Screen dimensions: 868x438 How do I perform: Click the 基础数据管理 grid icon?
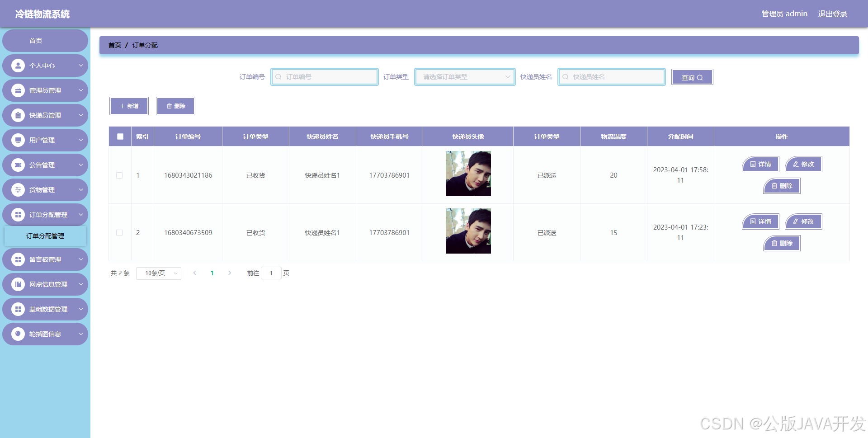18,309
